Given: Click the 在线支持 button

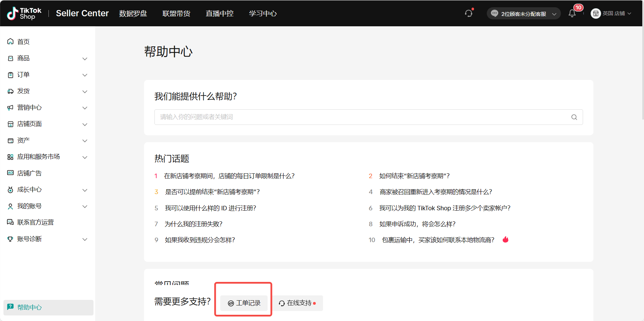Looking at the screenshot, I should 298,303.
